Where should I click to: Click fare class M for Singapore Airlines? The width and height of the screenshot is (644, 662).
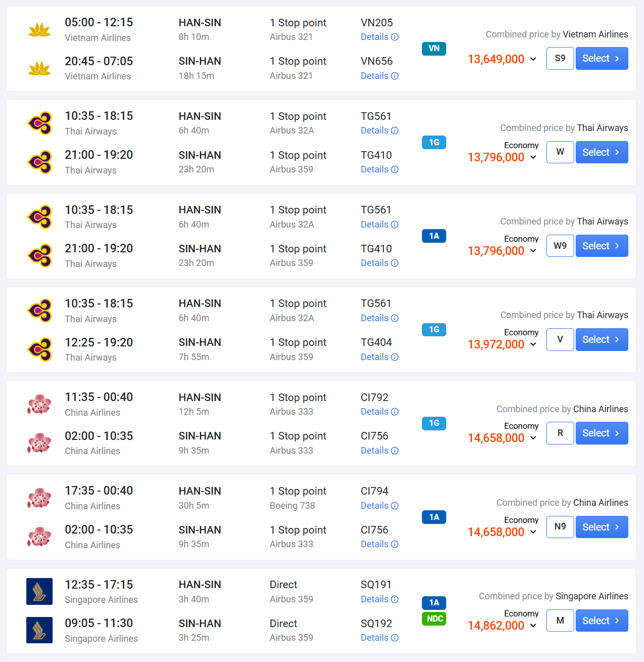click(x=560, y=621)
